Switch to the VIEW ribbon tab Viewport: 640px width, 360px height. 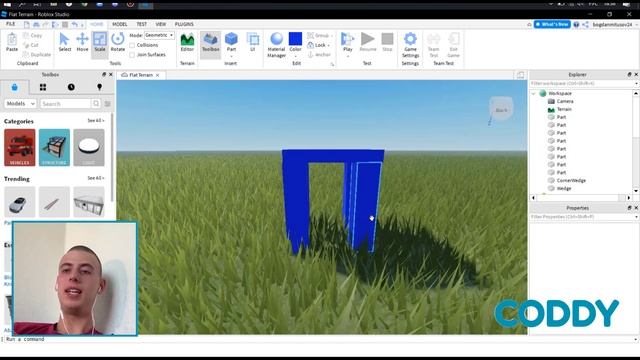tap(161, 24)
